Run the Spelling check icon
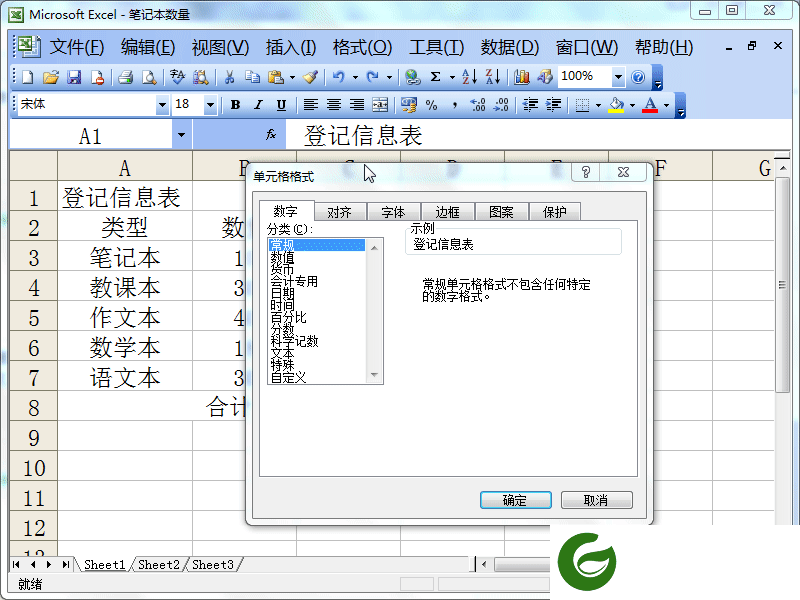The image size is (800, 600). 177,77
